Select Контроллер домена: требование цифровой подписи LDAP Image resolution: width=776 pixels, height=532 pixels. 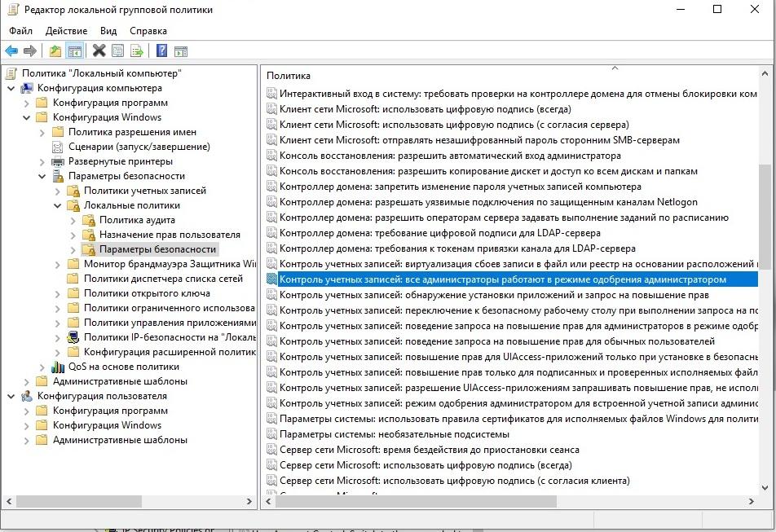pyautogui.click(x=440, y=233)
